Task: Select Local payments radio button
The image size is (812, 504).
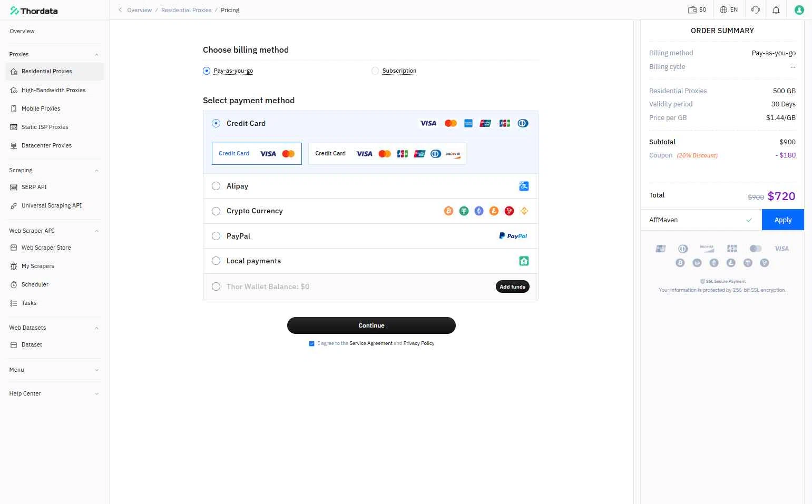Action: point(216,261)
